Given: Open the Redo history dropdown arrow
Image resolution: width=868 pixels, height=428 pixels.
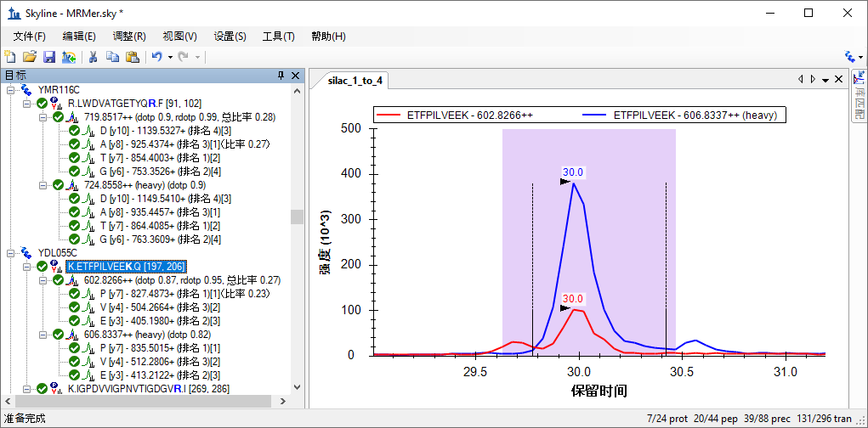Looking at the screenshot, I should [x=197, y=57].
